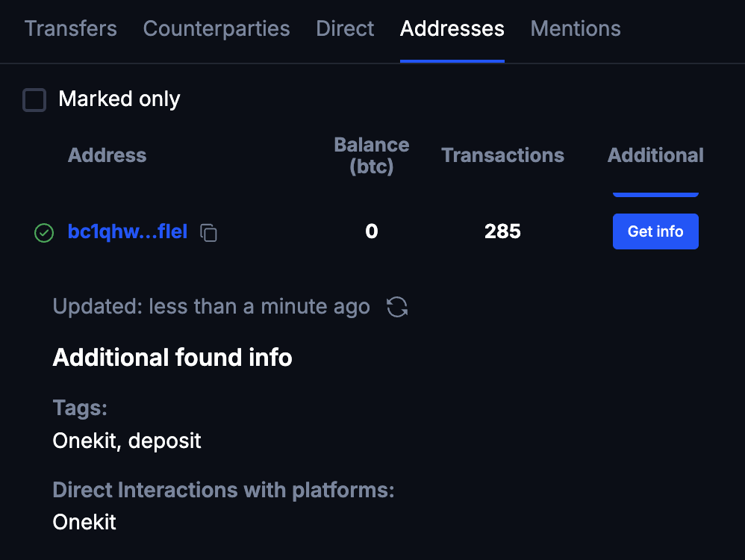Sort the Address column
The width and height of the screenshot is (745, 560).
pyautogui.click(x=107, y=155)
